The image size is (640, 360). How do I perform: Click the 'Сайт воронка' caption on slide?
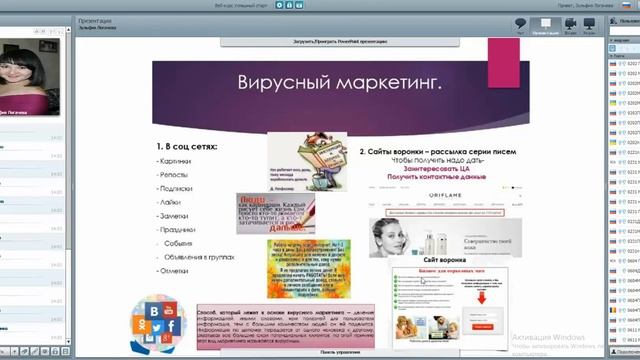[x=444, y=260]
